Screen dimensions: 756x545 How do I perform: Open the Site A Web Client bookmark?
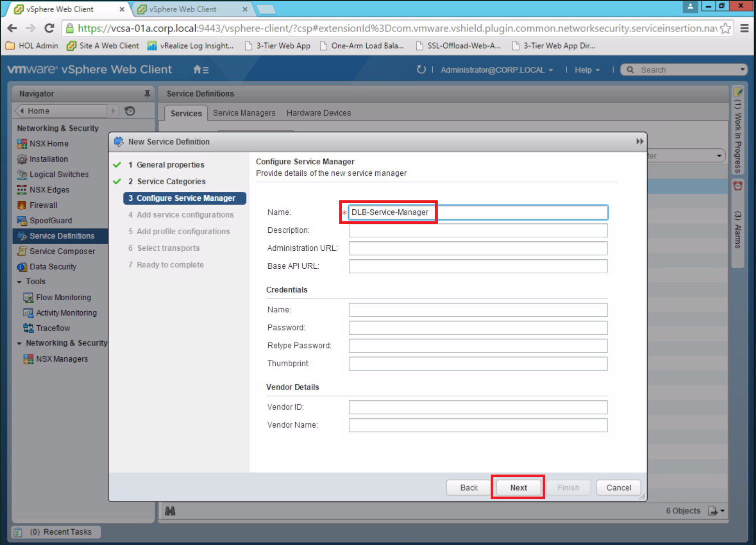(x=103, y=45)
